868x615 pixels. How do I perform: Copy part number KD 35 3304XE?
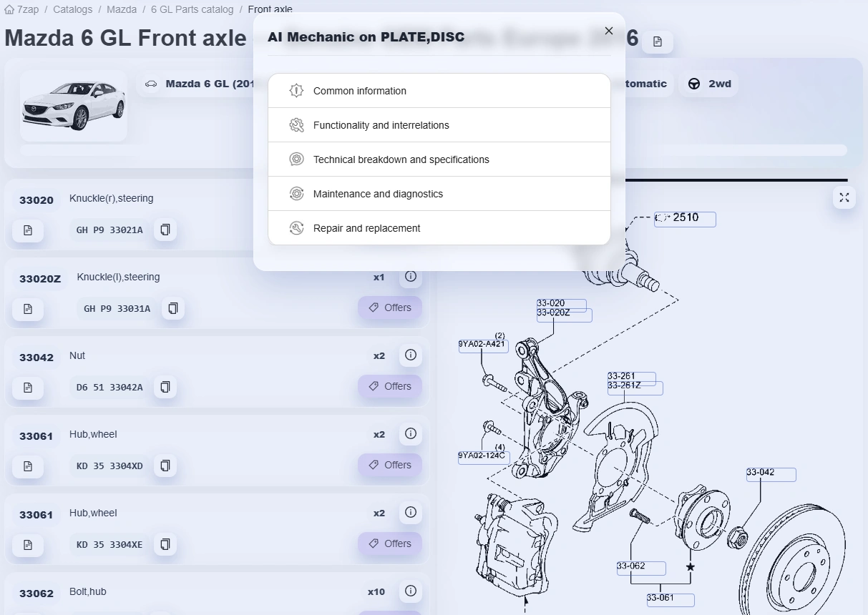[x=165, y=544]
